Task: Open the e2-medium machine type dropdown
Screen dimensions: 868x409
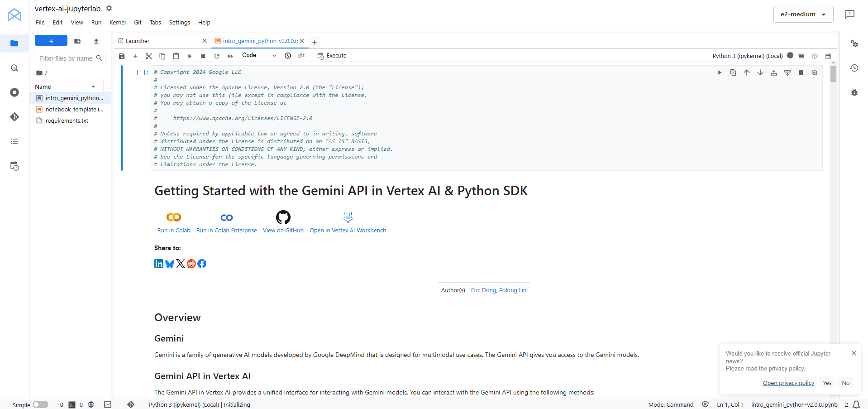Action: coord(803,14)
